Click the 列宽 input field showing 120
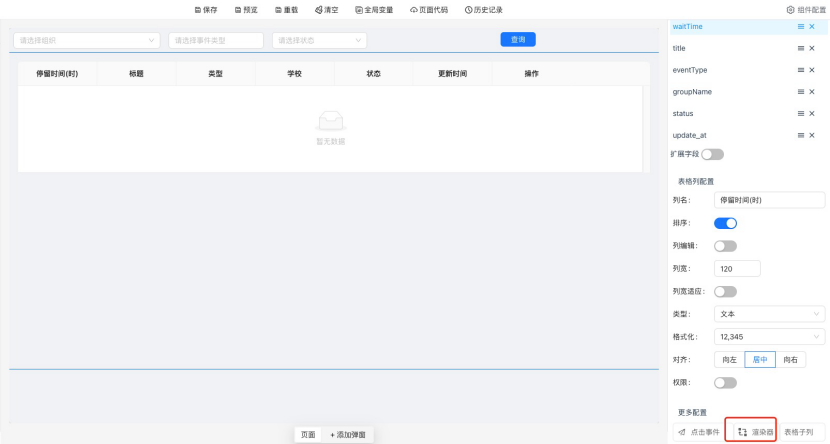The width and height of the screenshot is (830, 444). pyautogui.click(x=738, y=268)
